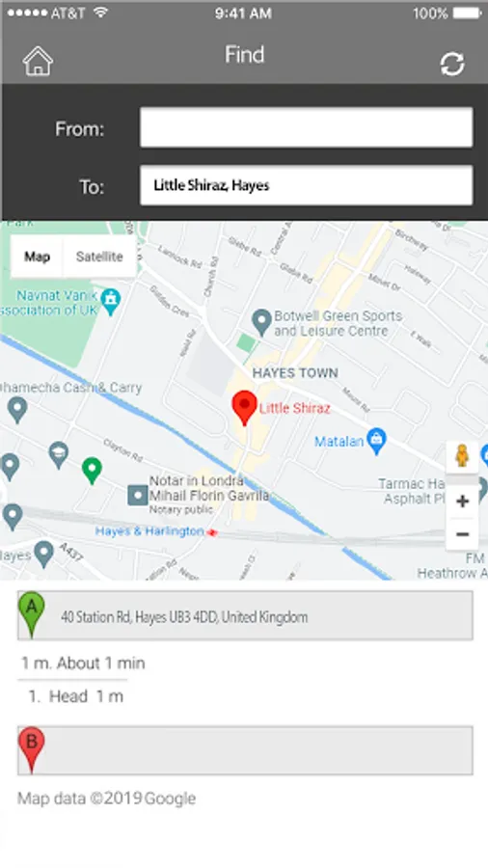
Task: Select the green map pin near Clayton Rd
Action: [x=92, y=471]
